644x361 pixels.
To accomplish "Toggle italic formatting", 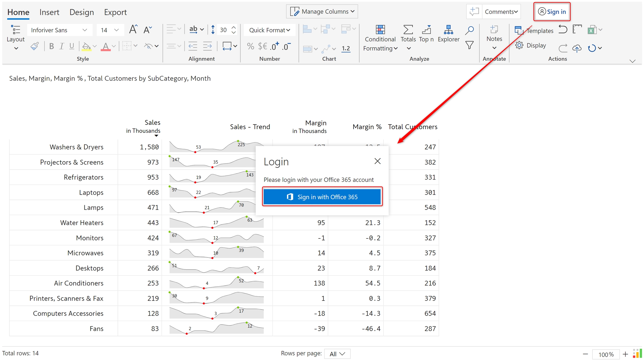I will (x=61, y=46).
